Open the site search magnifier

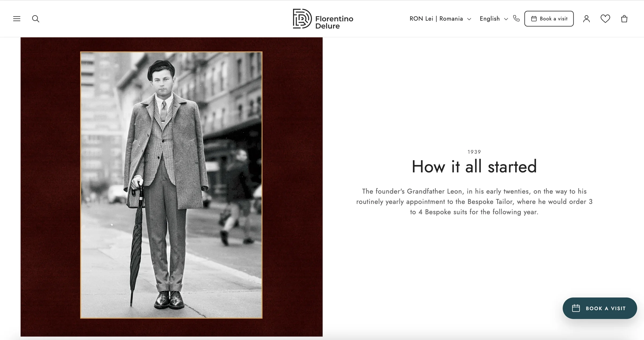[x=36, y=19]
